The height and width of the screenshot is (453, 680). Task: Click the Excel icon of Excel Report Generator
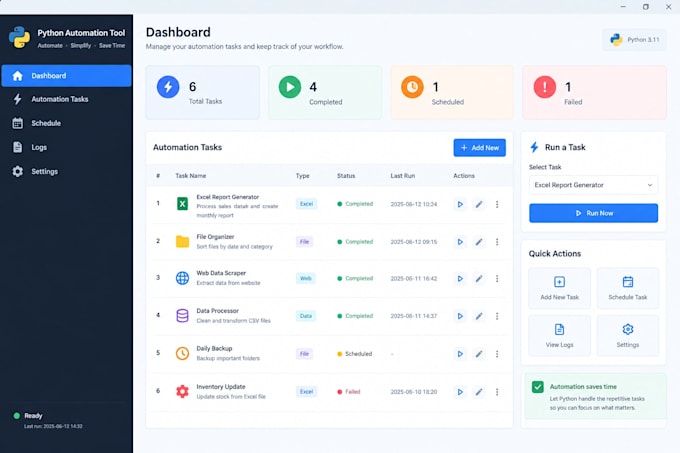(183, 204)
